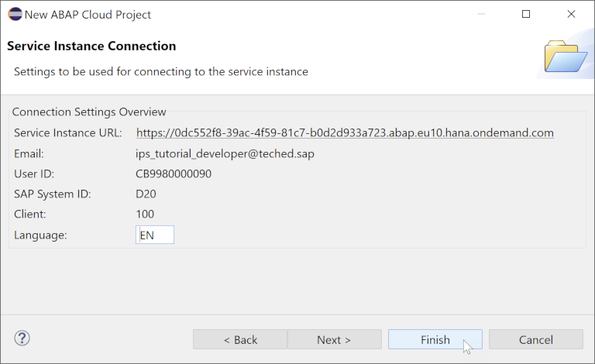
Task: Click the SAP System ID: label
Action: point(53,194)
